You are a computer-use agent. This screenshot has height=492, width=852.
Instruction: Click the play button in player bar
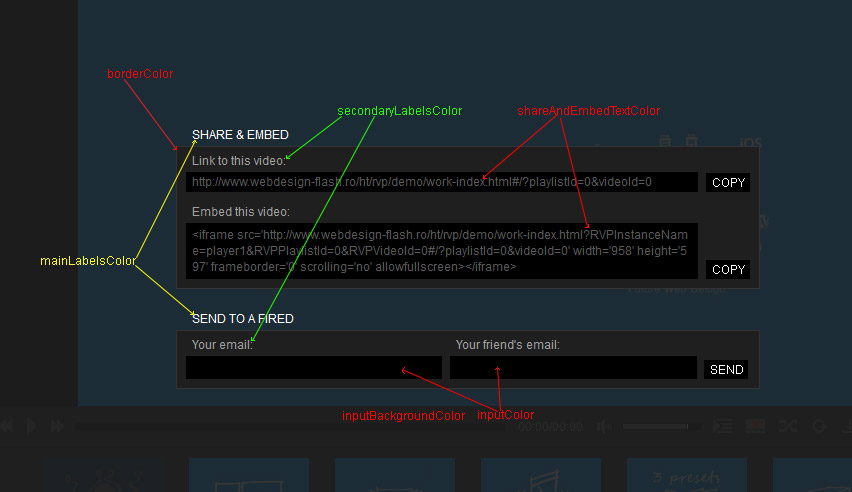[x=31, y=426]
